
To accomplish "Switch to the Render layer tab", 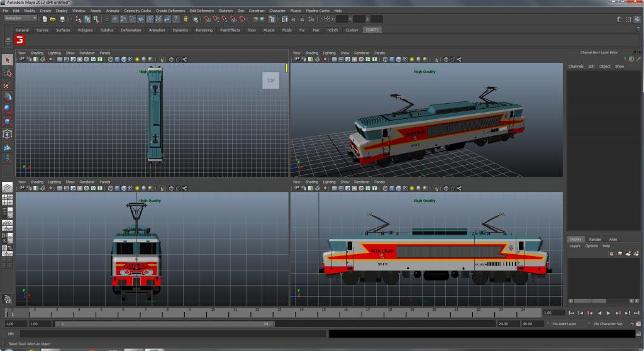I will [595, 239].
